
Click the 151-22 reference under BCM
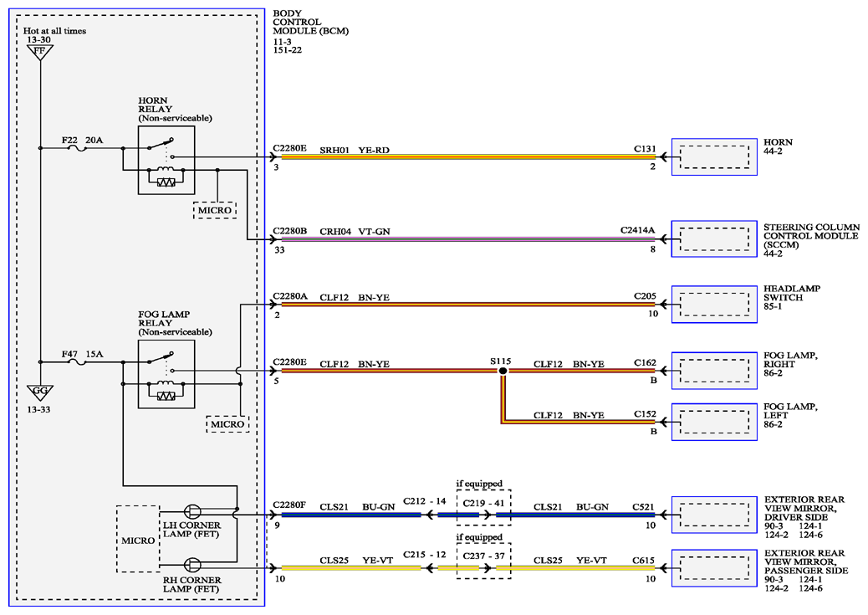click(x=288, y=50)
